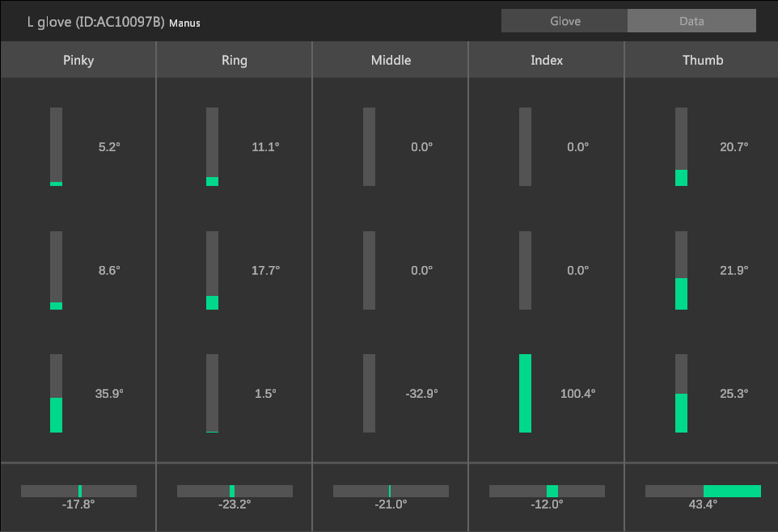The width and height of the screenshot is (778, 532).
Task: Click the Thumb column header
Action: click(702, 60)
